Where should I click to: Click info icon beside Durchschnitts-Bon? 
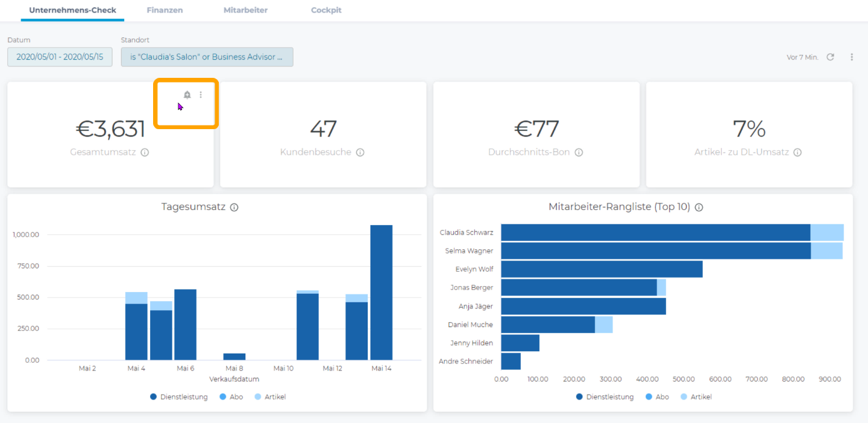coord(579,153)
